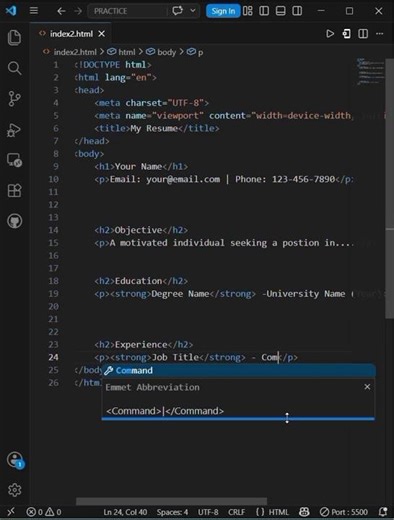The width and height of the screenshot is (394, 520).
Task: Open the Source Control view
Action: (x=15, y=99)
